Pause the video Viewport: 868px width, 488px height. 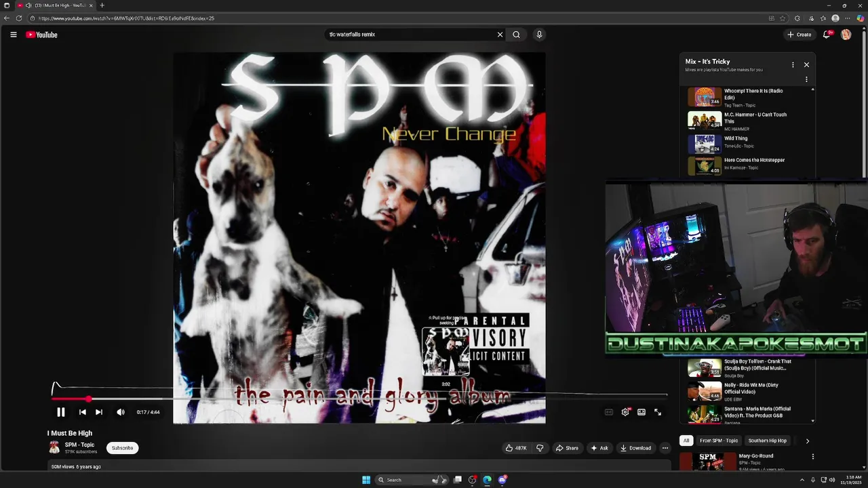point(60,412)
